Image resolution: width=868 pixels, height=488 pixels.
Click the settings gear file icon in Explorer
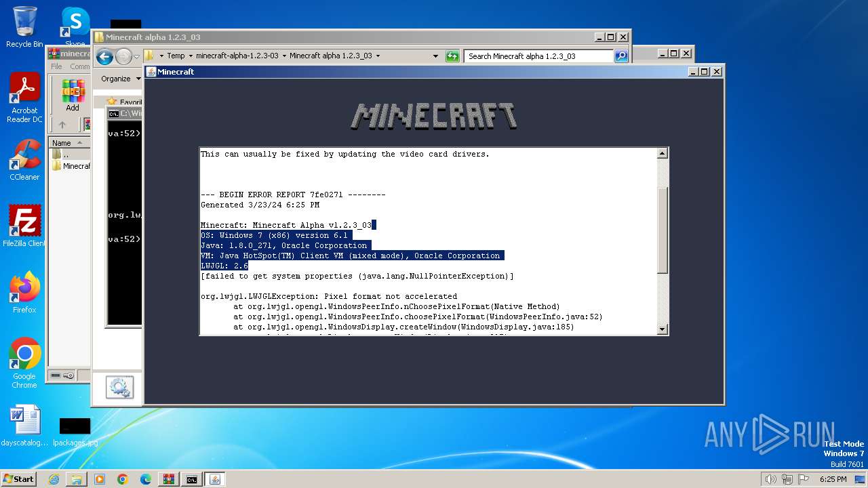point(119,388)
